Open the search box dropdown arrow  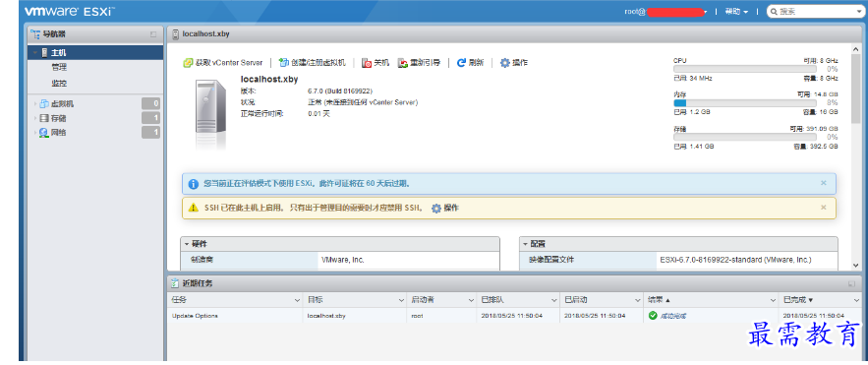[860, 12]
